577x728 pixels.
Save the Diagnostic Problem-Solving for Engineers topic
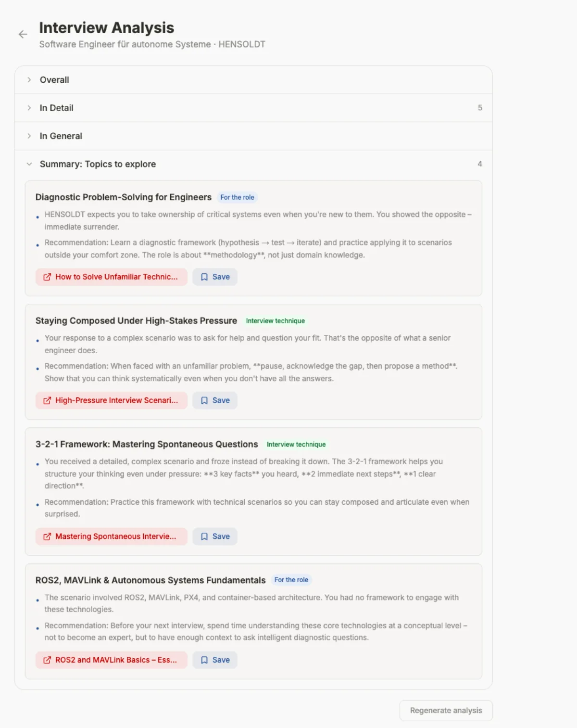215,277
